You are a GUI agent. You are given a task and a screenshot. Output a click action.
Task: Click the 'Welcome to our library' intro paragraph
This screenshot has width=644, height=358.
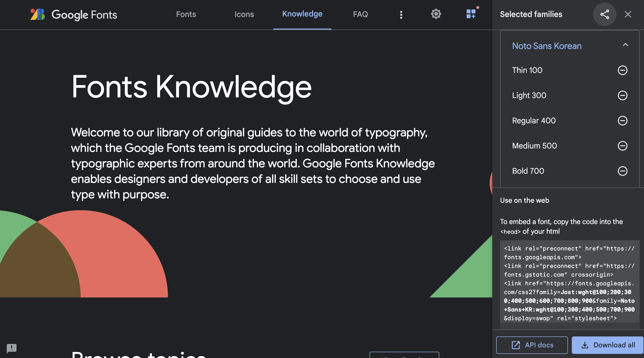(x=253, y=163)
